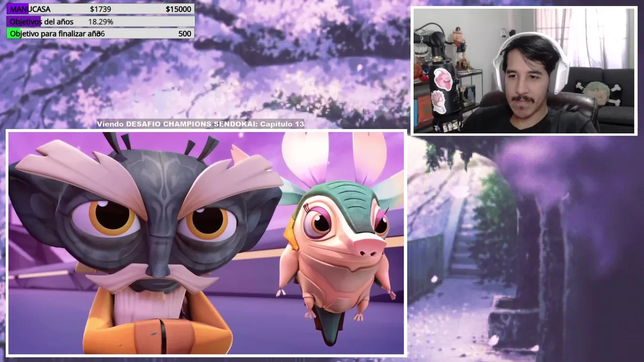This screenshot has width=644, height=362.
Task: Click the Objetivo para finalizar año bar
Action: (x=101, y=34)
